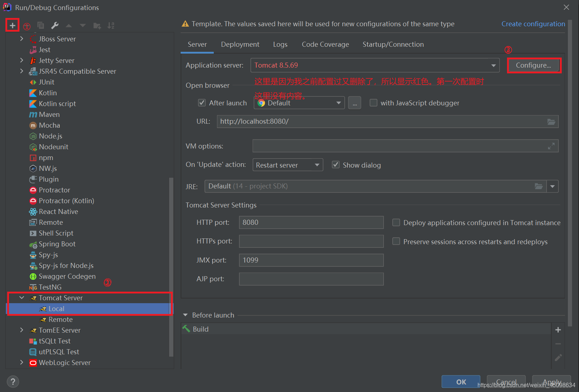
Task: Open Startup/Connection tab
Action: tap(393, 44)
